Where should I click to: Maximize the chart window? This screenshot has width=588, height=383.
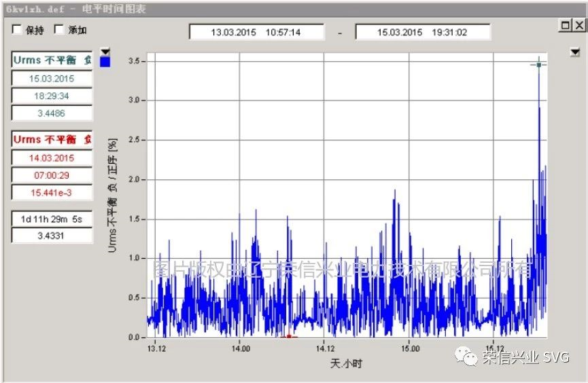(x=566, y=25)
